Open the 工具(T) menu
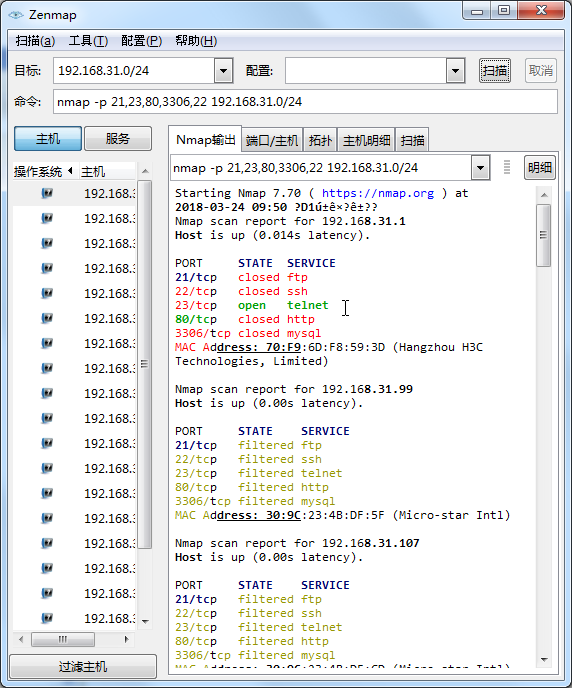572x688 pixels. [x=88, y=41]
